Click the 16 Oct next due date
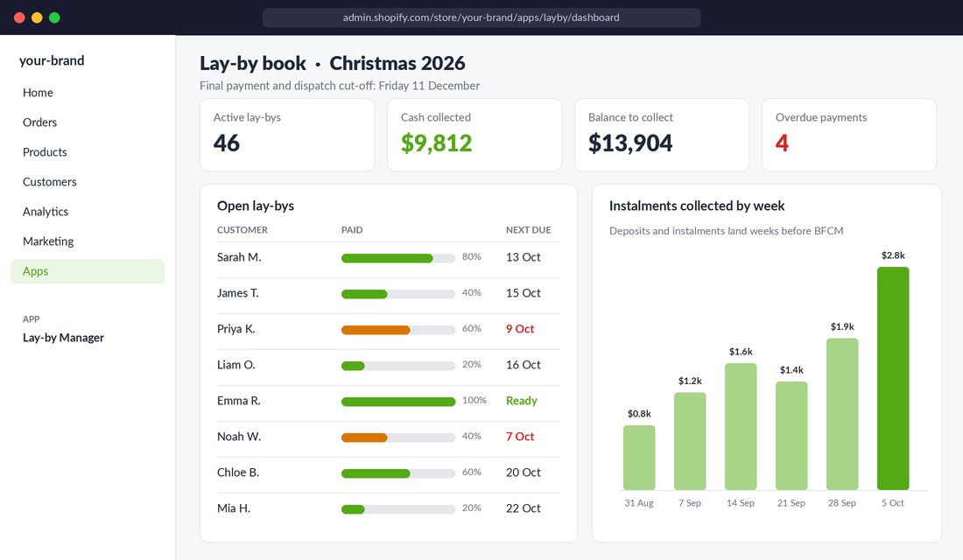 pos(524,365)
